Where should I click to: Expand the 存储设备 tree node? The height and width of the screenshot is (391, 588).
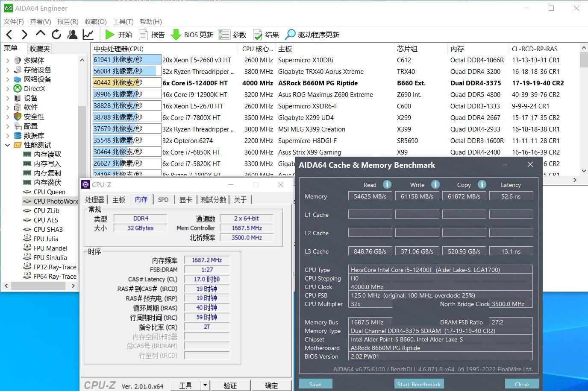coord(7,70)
